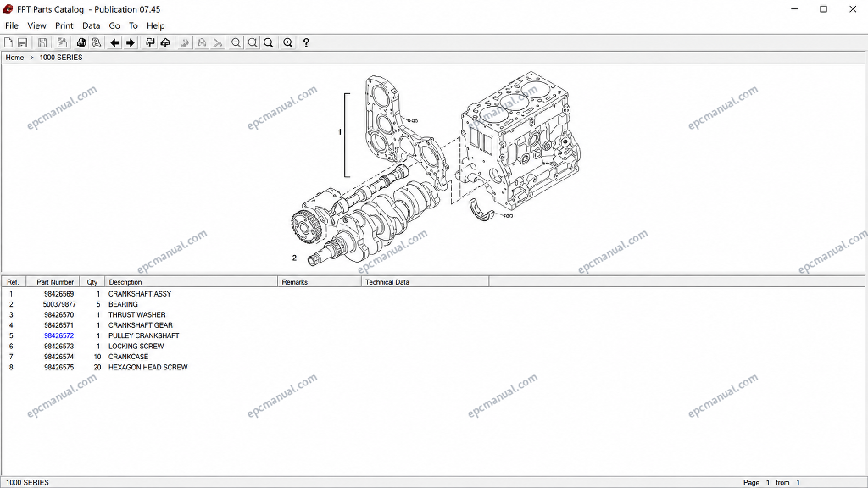Click the Page 1 from 1 indicator
868x488 pixels.
(x=771, y=482)
